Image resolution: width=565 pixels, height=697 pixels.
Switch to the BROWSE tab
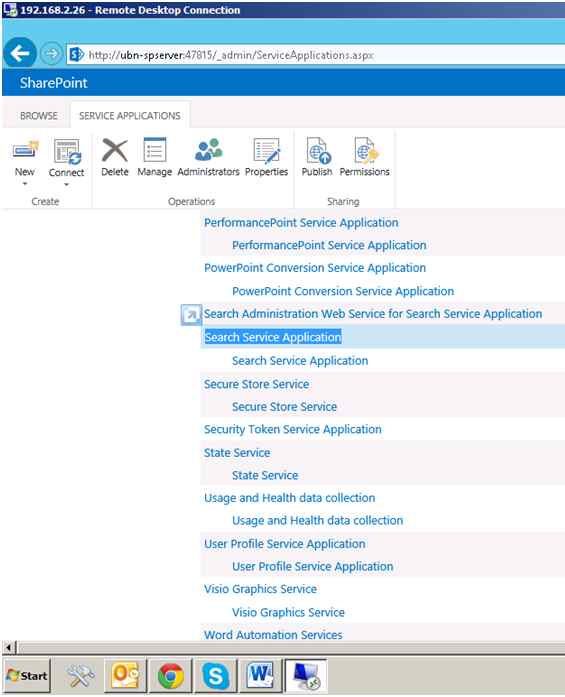39,116
